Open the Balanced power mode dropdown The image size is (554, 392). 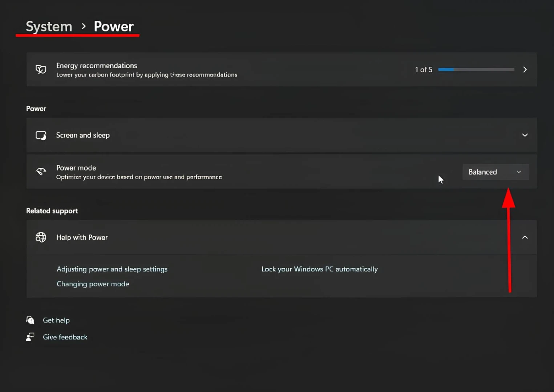coord(496,172)
